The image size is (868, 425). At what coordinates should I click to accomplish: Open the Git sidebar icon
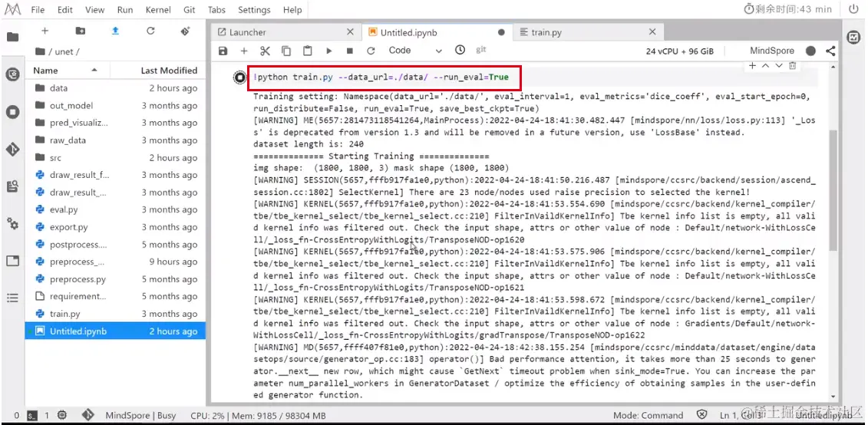(x=12, y=150)
